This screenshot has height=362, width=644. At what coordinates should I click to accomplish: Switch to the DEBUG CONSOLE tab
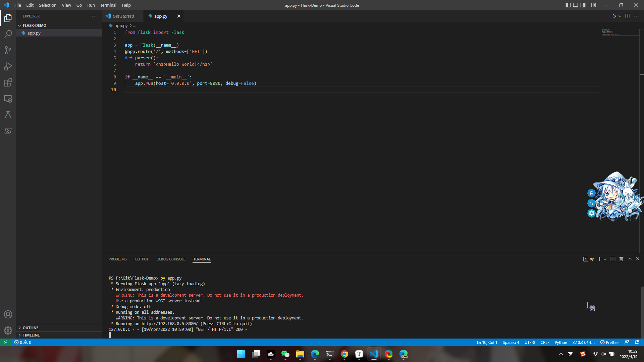(x=171, y=259)
